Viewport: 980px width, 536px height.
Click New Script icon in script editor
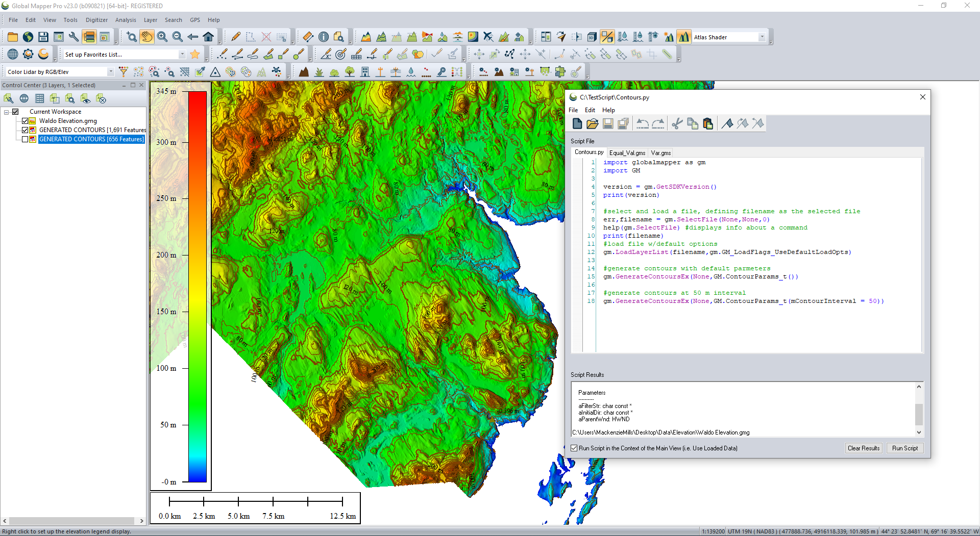coord(577,123)
